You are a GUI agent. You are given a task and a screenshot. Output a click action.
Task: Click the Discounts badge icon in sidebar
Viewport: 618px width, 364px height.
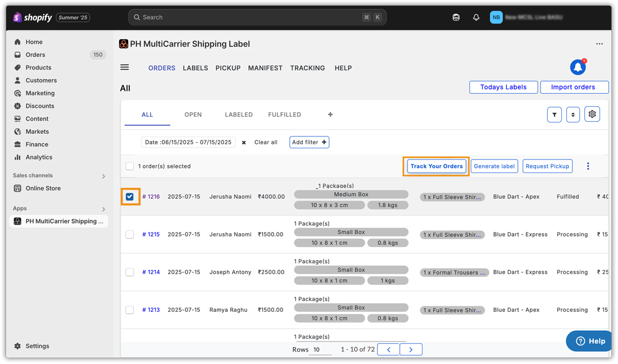[x=17, y=106]
